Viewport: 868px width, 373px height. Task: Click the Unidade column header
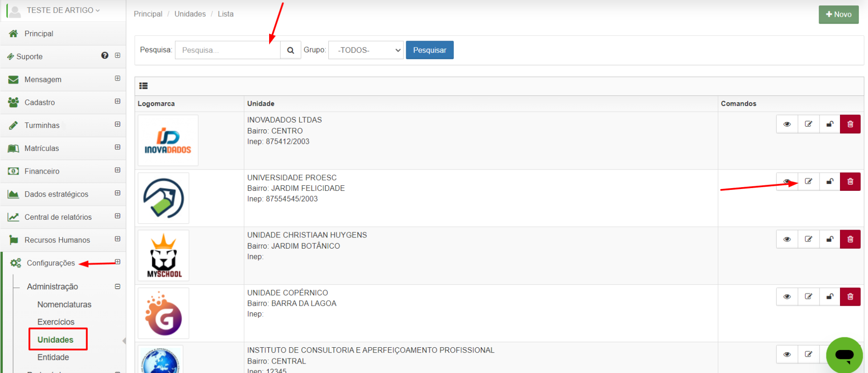point(261,104)
